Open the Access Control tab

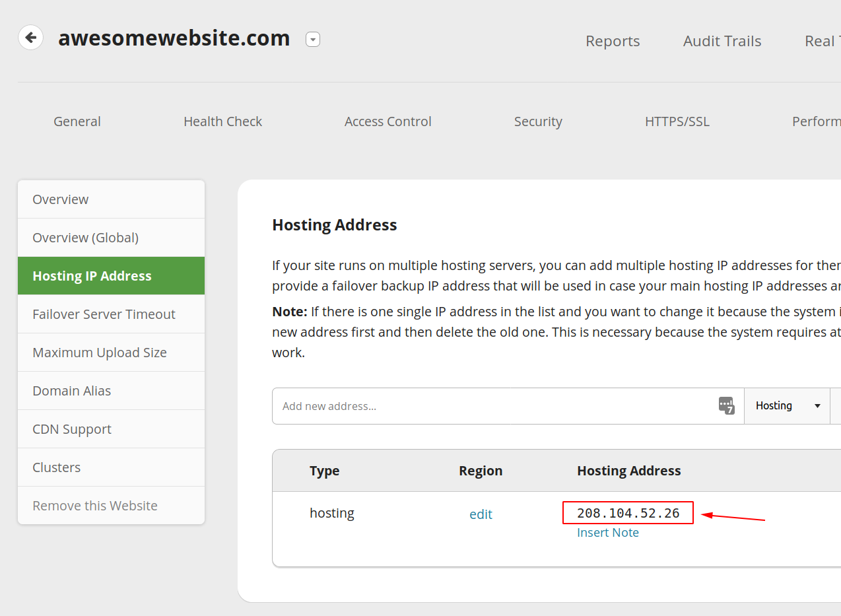tap(387, 121)
